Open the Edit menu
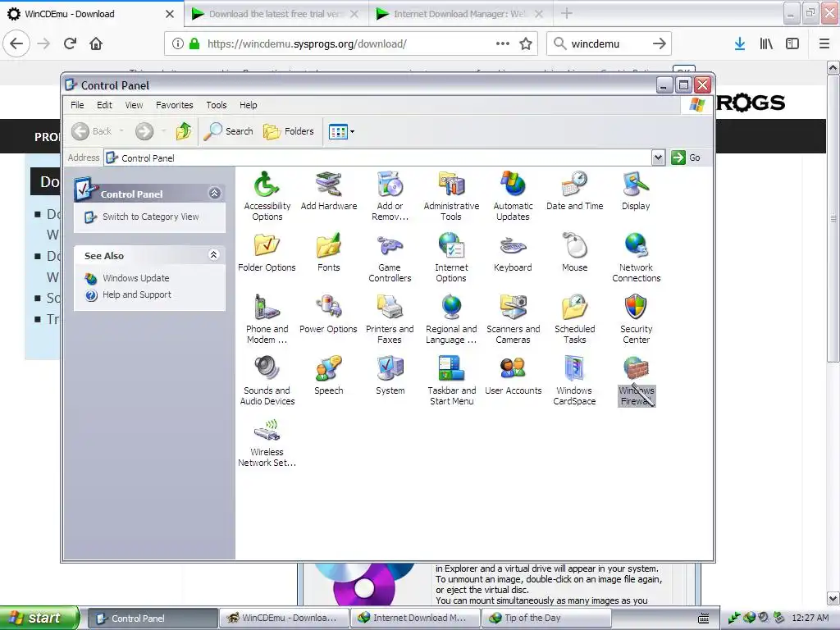This screenshot has height=630, width=840. pyautogui.click(x=104, y=105)
